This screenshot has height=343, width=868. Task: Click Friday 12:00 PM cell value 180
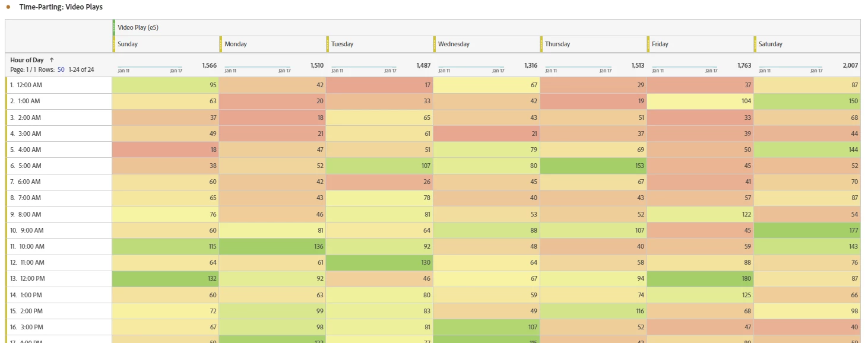pos(700,278)
